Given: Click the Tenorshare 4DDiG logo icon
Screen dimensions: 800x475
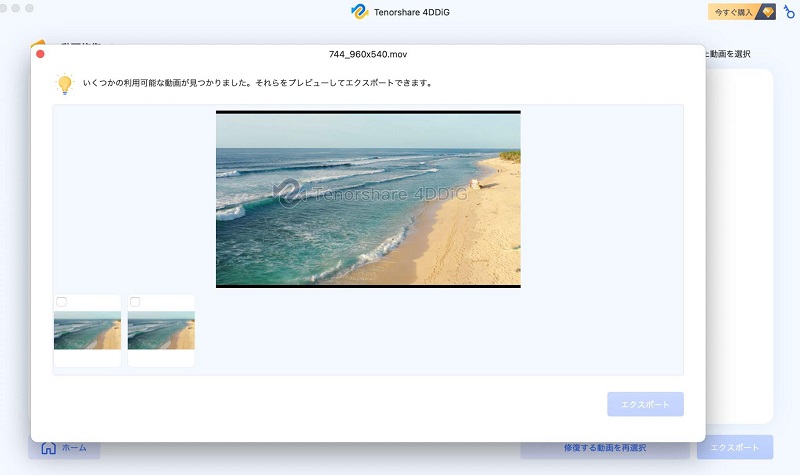Looking at the screenshot, I should (359, 12).
